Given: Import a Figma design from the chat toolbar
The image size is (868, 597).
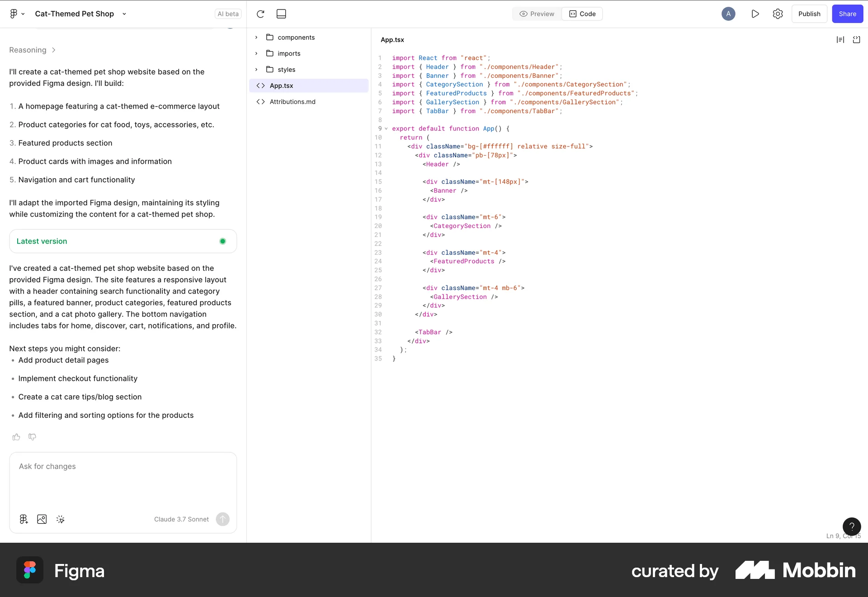Looking at the screenshot, I should point(24,519).
